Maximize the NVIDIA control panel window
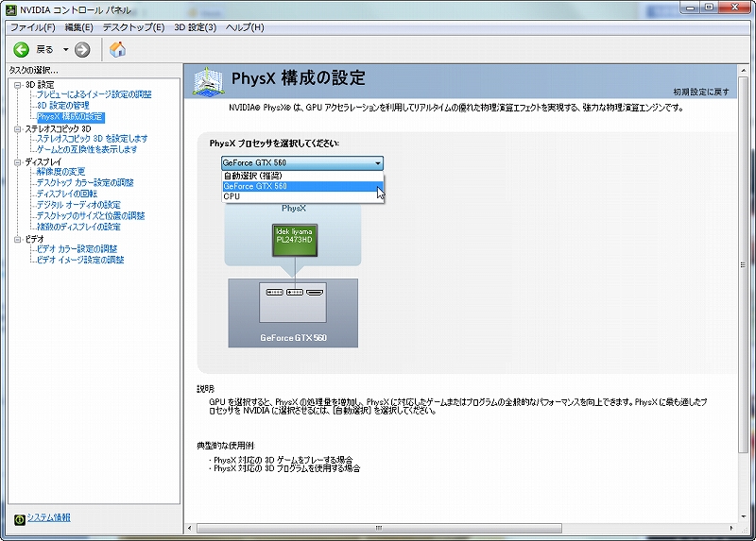This screenshot has width=756, height=541. (x=710, y=8)
